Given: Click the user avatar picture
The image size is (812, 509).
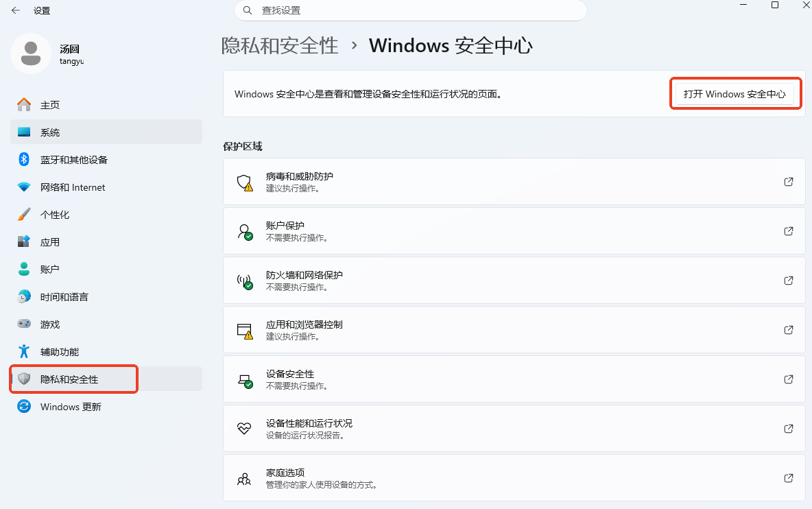Looking at the screenshot, I should [x=31, y=54].
